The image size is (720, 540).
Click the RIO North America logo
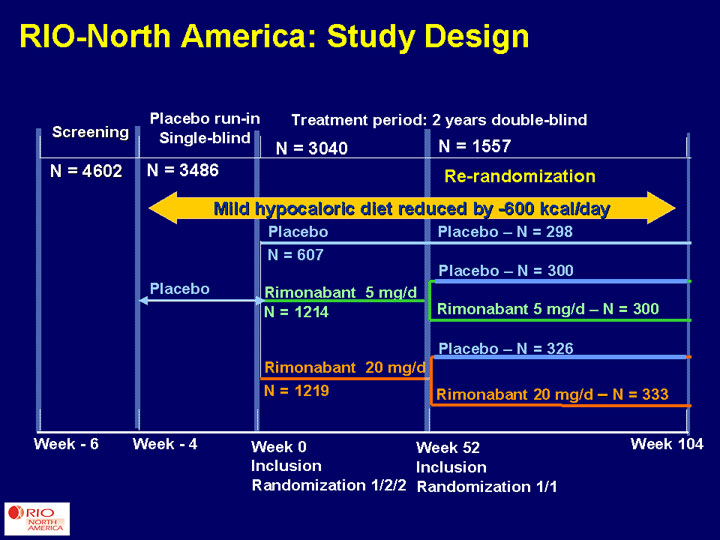[x=37, y=519]
